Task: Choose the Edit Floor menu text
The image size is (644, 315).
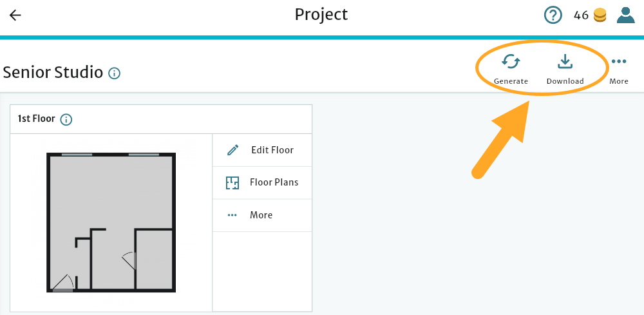Action: tap(272, 150)
